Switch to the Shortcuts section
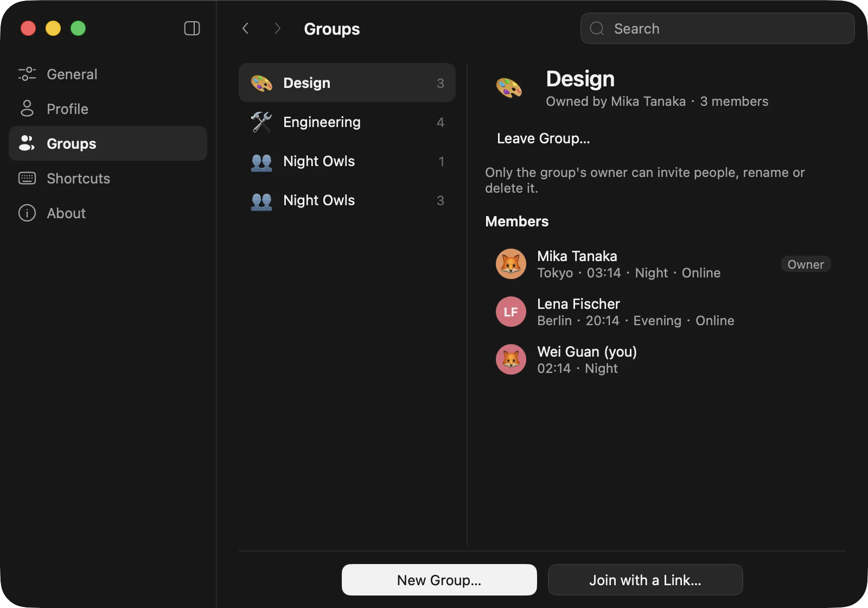Viewport: 868px width, 608px height. 108,178
